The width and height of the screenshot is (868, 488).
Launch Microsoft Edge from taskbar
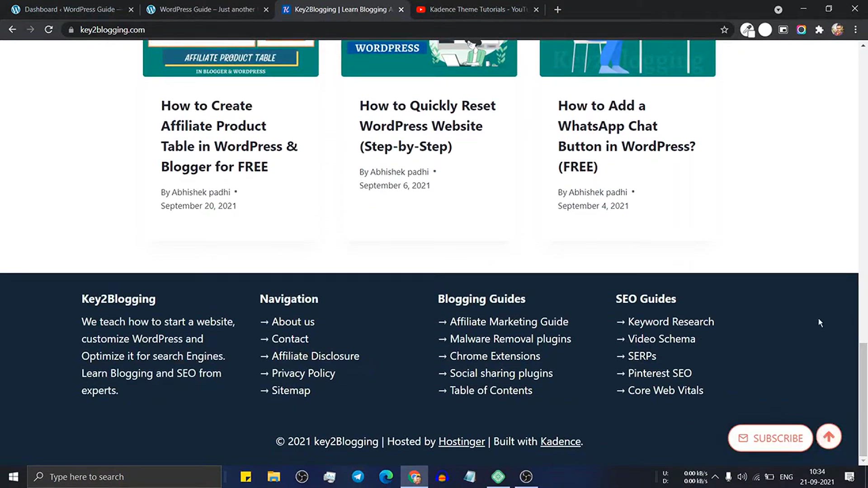pos(386,477)
